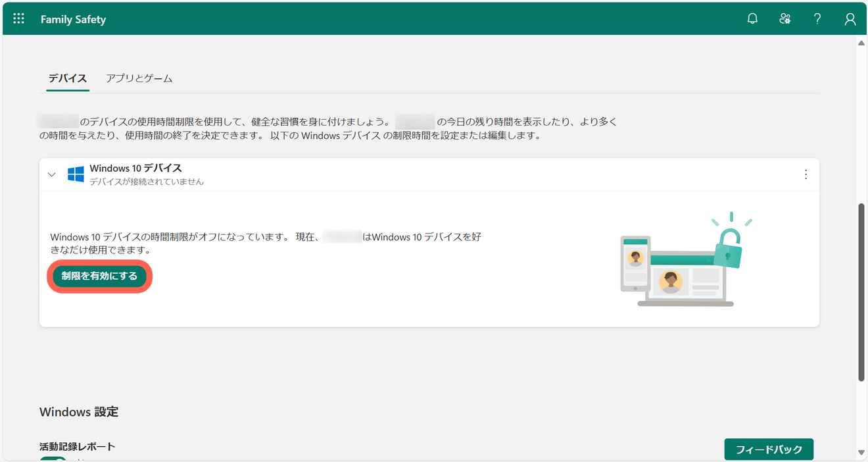Open family member settings icon
The image size is (868, 462).
coord(785,19)
